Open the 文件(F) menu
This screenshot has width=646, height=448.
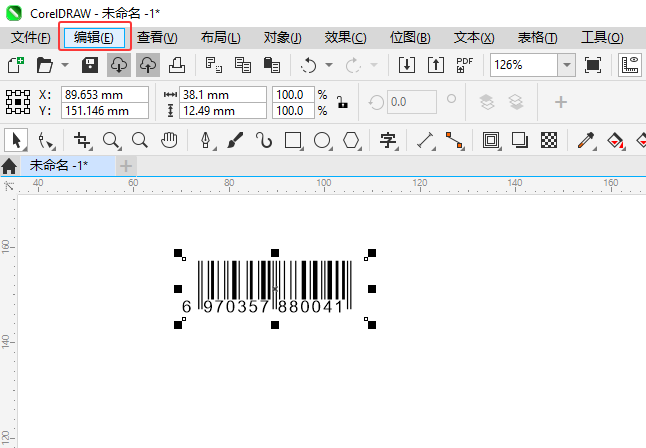(31, 38)
